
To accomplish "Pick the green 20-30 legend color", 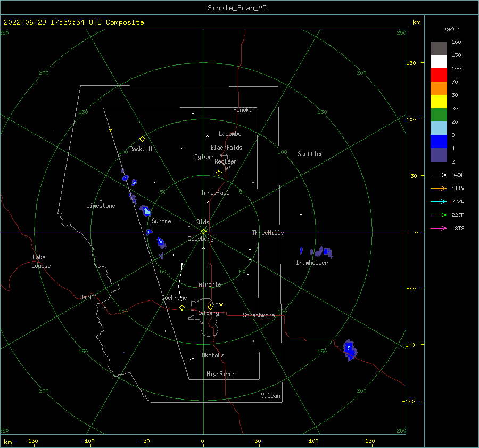I will [439, 115].
